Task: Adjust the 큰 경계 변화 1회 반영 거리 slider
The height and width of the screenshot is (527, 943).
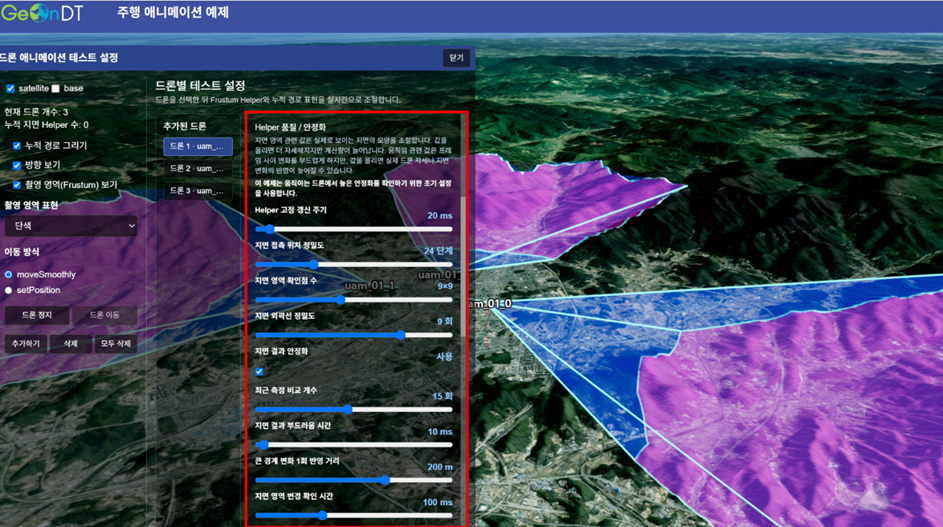Action: point(354,480)
